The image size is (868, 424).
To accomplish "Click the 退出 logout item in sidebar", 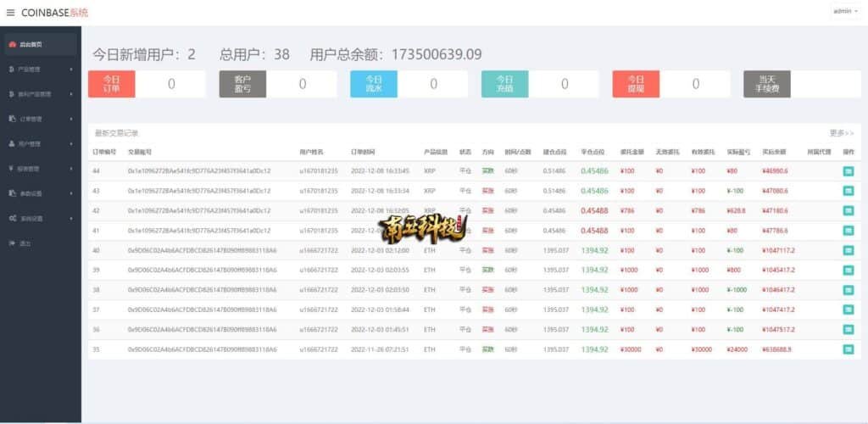I will click(25, 243).
